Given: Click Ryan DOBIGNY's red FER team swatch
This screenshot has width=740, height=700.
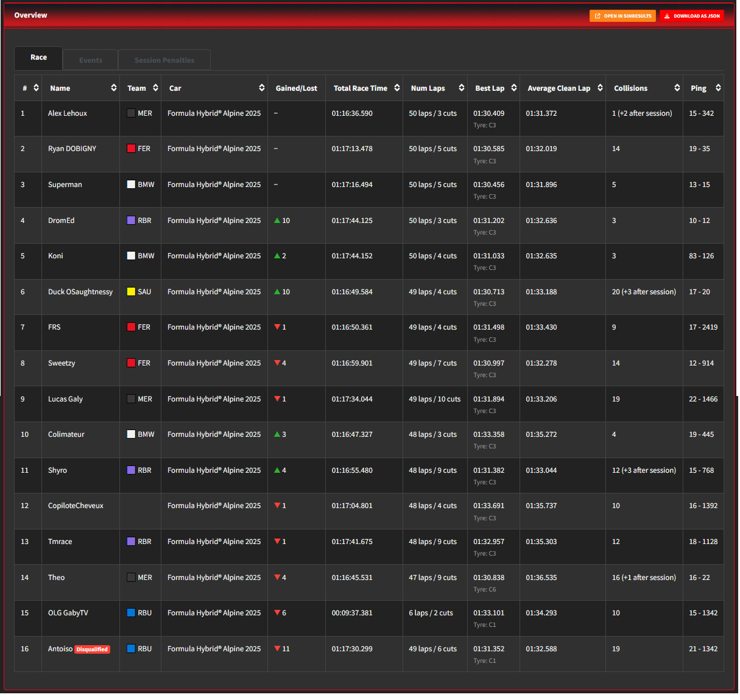Looking at the screenshot, I should 131,149.
